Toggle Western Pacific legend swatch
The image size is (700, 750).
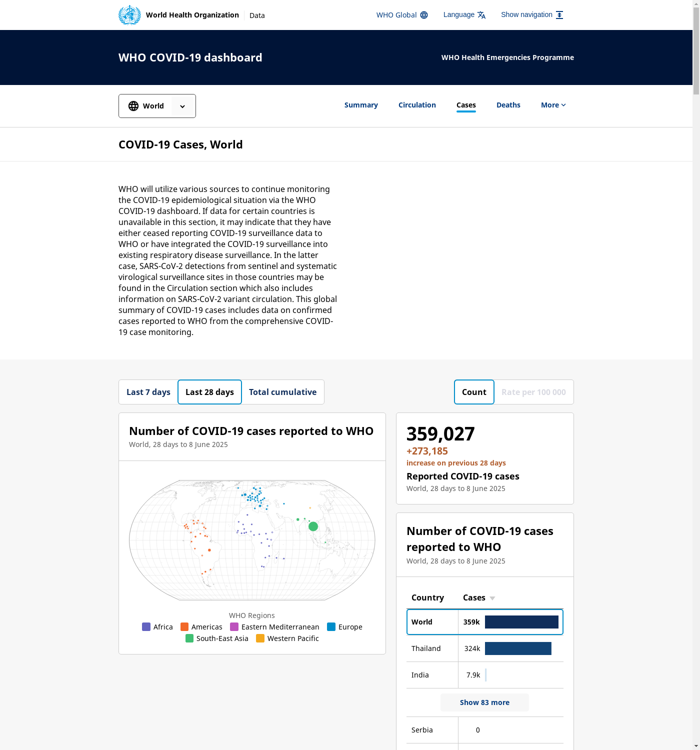[x=260, y=638]
